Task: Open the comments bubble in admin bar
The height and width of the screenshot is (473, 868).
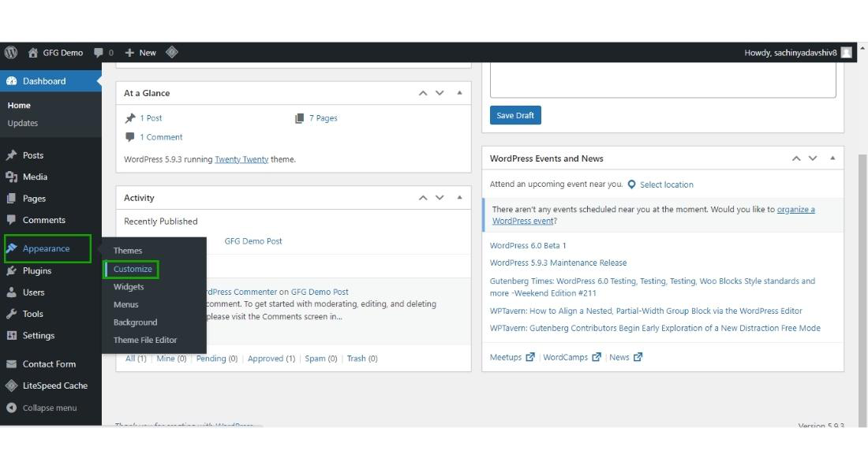Action: (x=99, y=53)
